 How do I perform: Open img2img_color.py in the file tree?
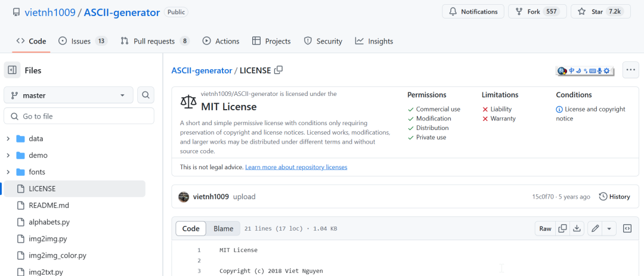tap(57, 256)
